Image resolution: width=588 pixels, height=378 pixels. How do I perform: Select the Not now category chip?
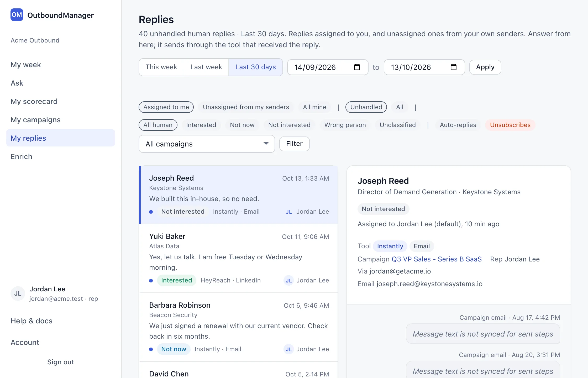[x=242, y=125]
